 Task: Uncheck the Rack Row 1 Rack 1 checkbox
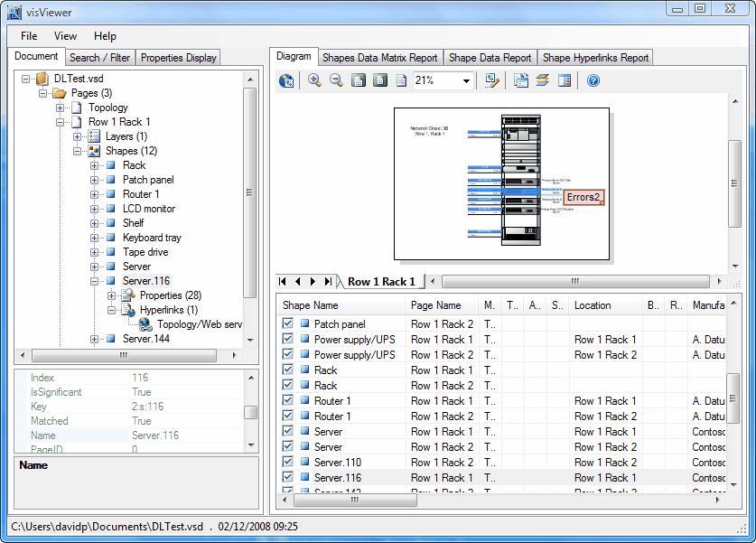288,370
